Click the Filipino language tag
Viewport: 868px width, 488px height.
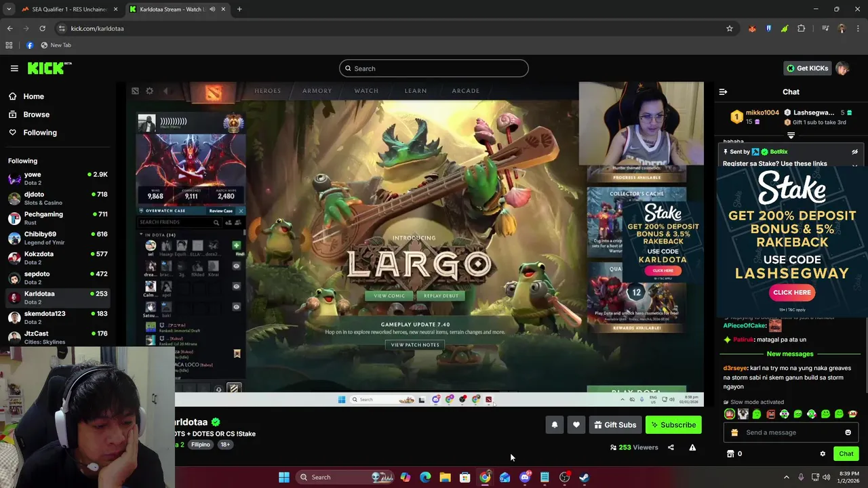[x=200, y=445]
